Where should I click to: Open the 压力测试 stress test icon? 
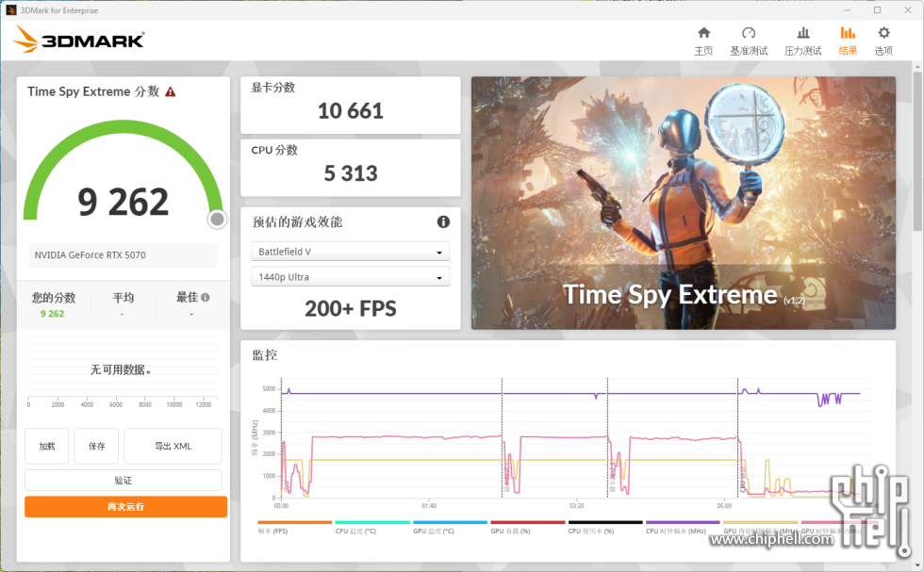click(x=802, y=33)
